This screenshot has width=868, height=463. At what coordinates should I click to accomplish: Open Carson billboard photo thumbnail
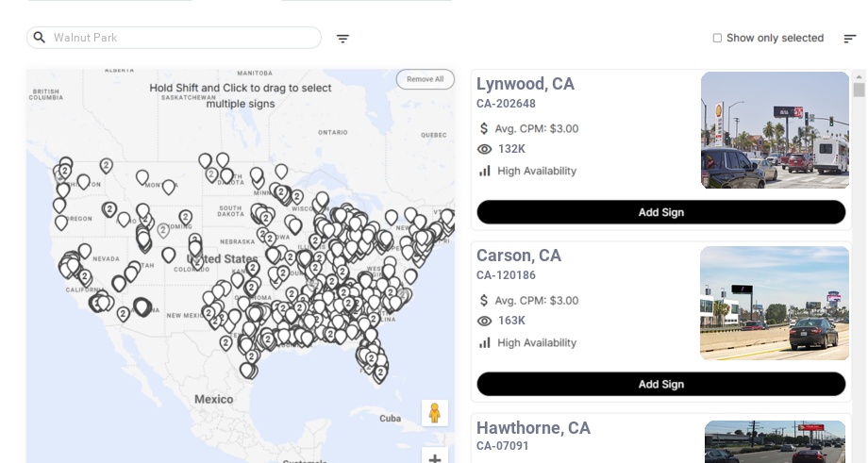775,303
